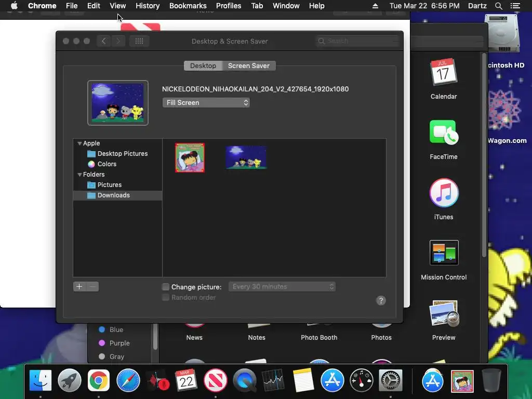Open the News app icon in Dock
This screenshot has width=532, height=399.
(216, 380)
